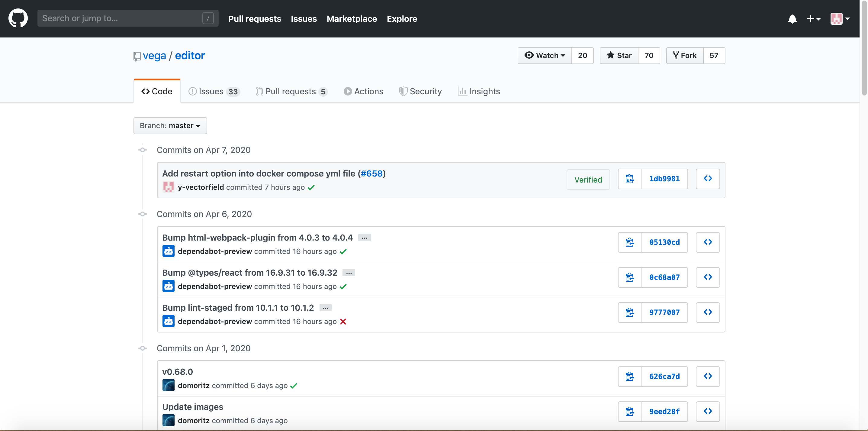Star the vega/editor repository

pyautogui.click(x=619, y=56)
